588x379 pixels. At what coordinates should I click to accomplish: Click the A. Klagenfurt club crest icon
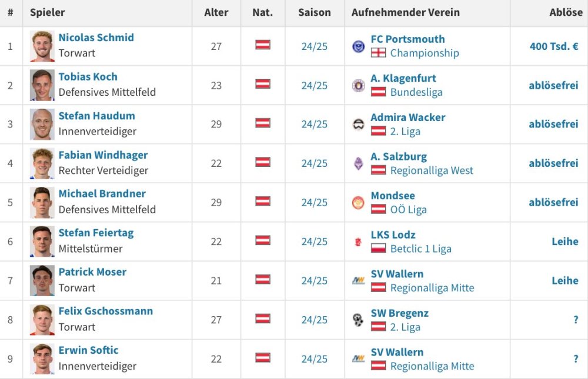[358, 86]
